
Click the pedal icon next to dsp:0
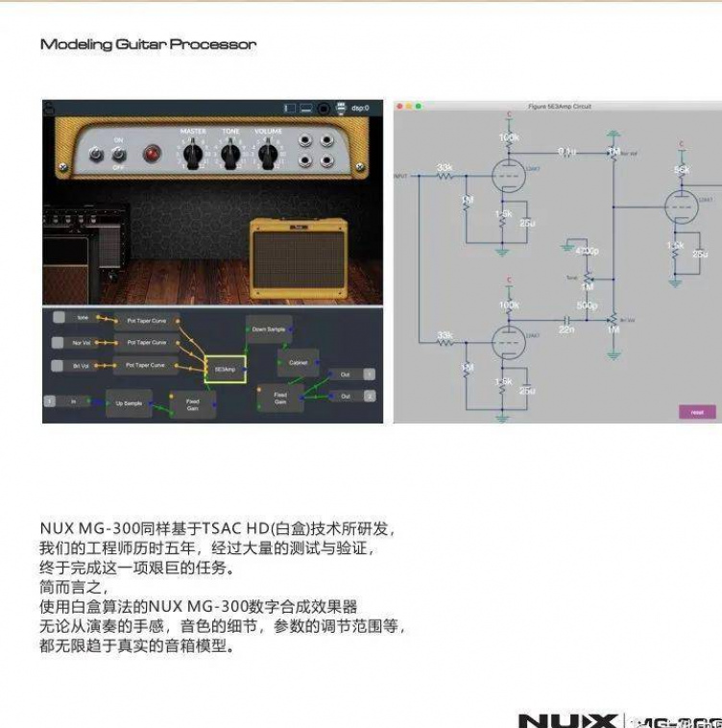tap(341, 109)
